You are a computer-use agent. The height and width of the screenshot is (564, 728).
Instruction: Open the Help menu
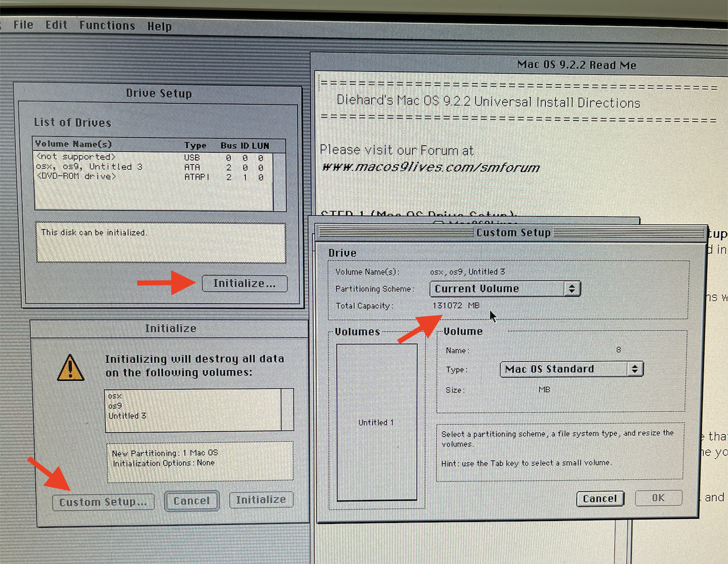coord(159,26)
